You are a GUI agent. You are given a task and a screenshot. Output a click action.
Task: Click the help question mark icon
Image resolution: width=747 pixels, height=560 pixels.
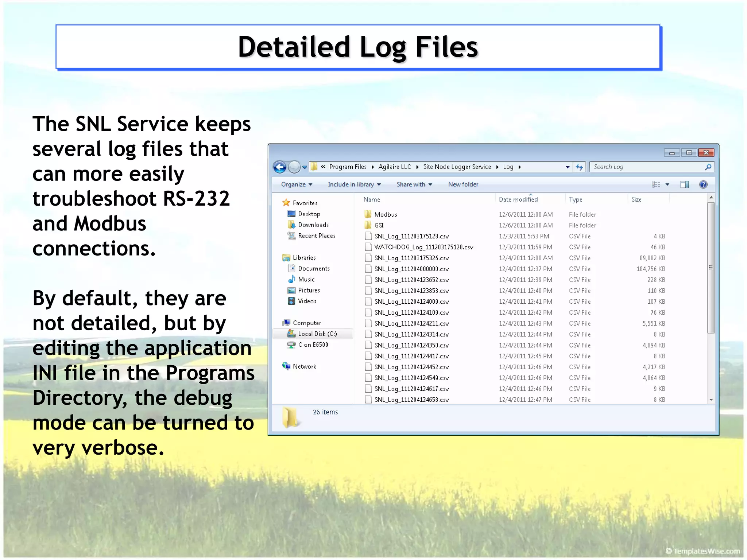coord(703,184)
